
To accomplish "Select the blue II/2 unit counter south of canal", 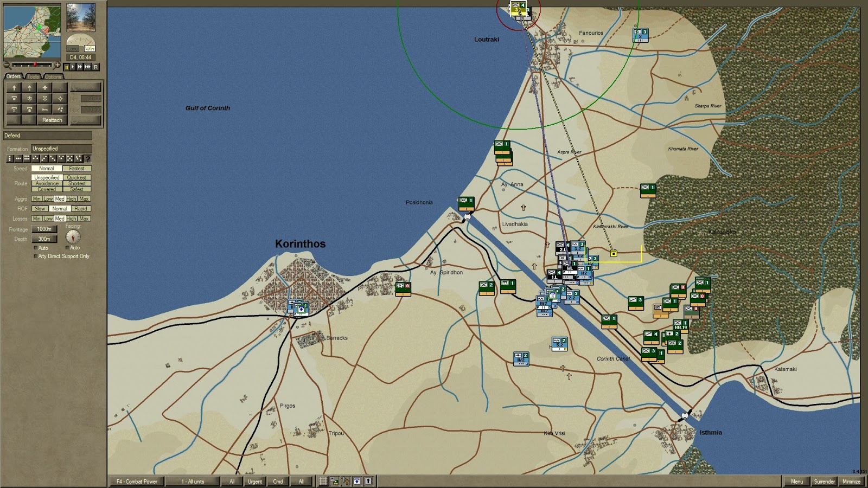I will click(521, 359).
